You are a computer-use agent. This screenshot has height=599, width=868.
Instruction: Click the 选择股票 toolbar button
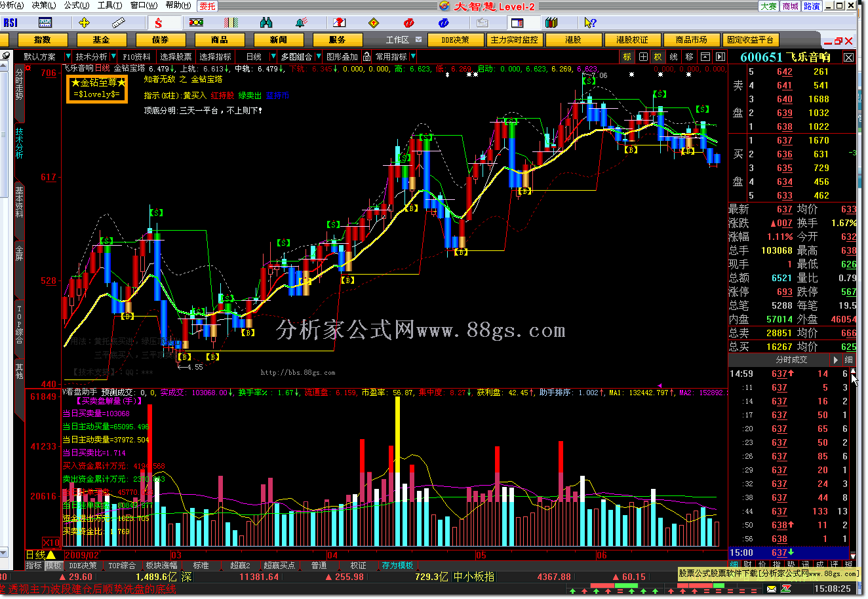[x=176, y=57]
